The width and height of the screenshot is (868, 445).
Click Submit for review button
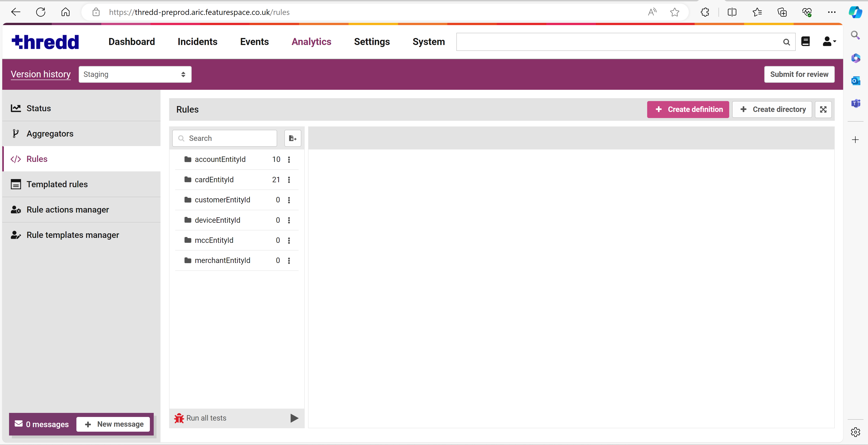(x=799, y=74)
